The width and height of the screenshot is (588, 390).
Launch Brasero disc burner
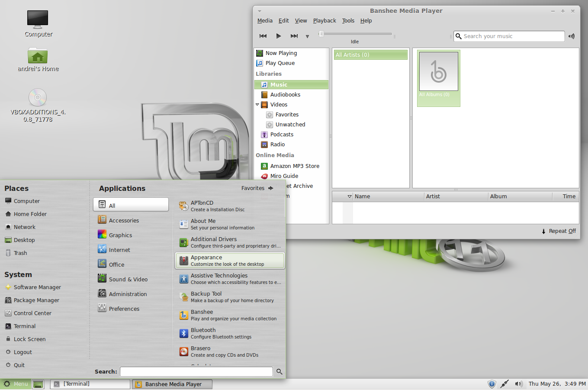(230, 351)
